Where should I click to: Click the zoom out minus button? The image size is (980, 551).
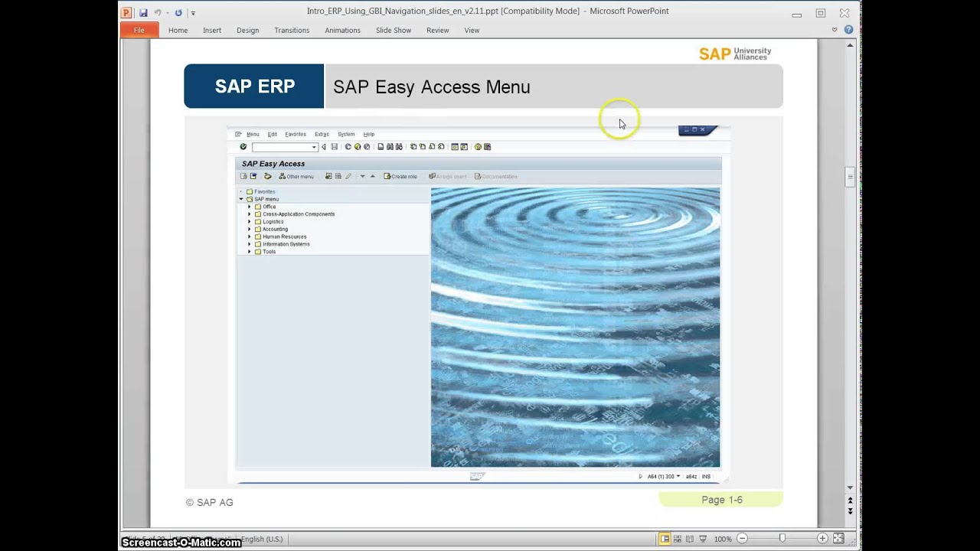(x=742, y=539)
